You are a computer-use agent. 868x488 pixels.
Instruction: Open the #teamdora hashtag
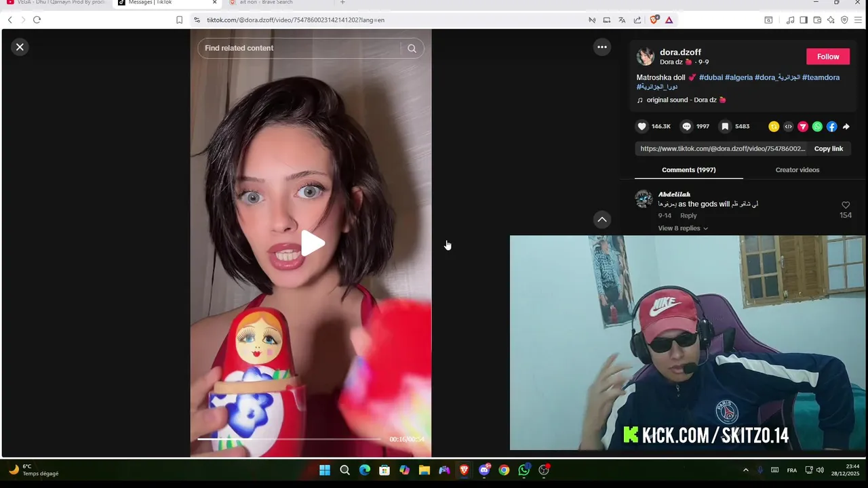pos(821,77)
